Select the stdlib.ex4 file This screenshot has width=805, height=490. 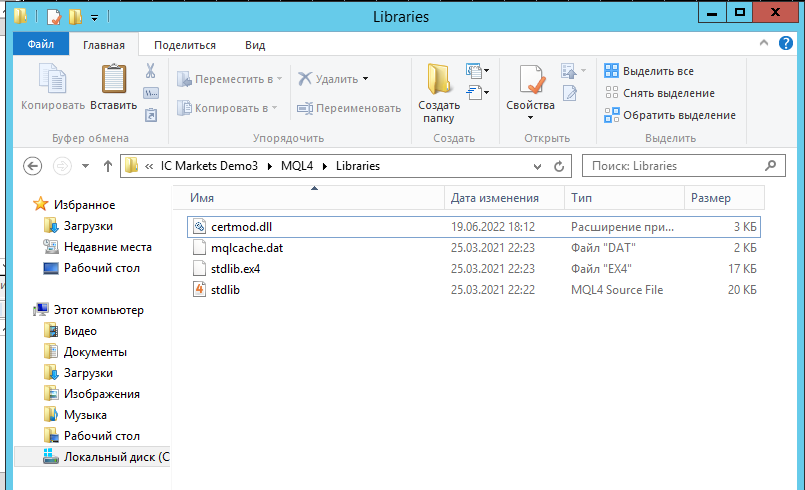coord(473,269)
